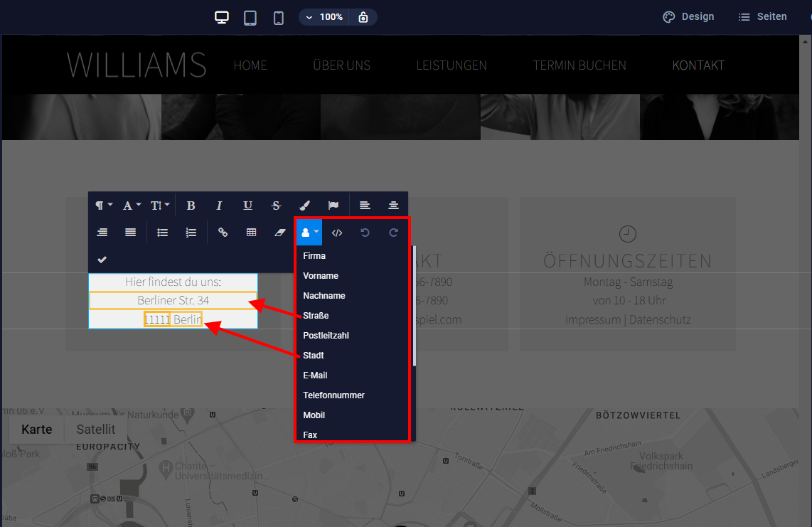Open the font family dropdown

pos(132,206)
